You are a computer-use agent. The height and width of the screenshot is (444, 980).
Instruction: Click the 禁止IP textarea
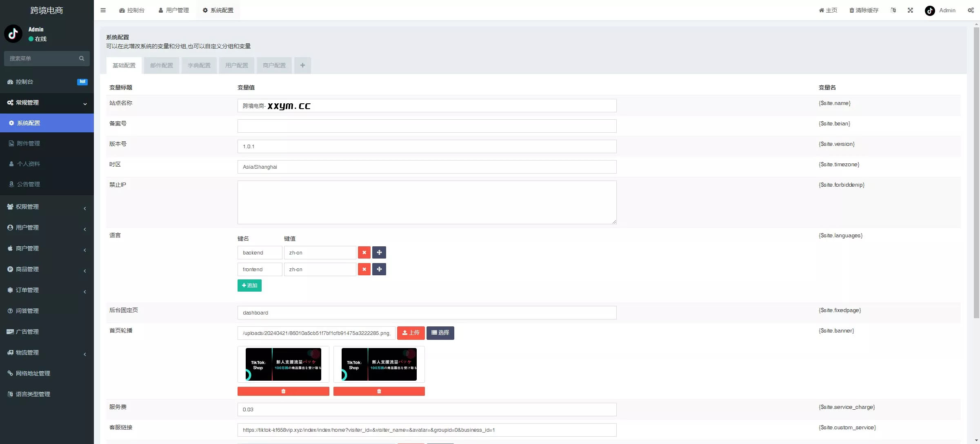click(x=427, y=202)
